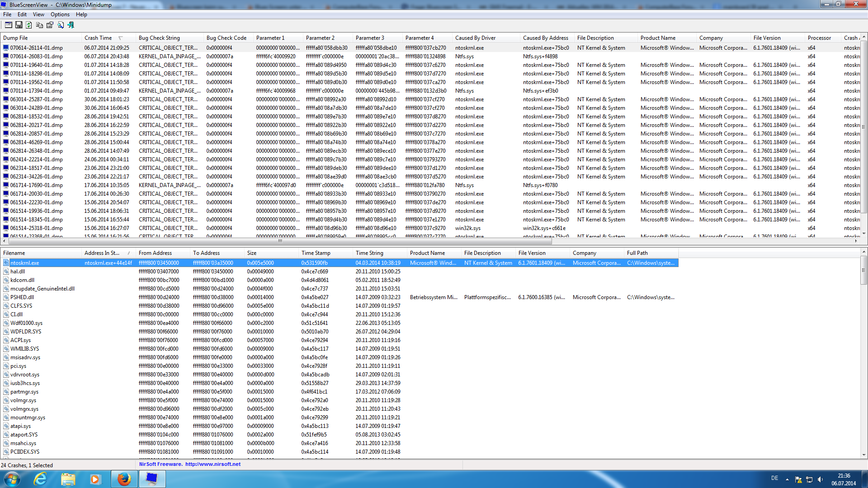
Task: Click the Refresh toolbar icon
Action: tap(29, 25)
